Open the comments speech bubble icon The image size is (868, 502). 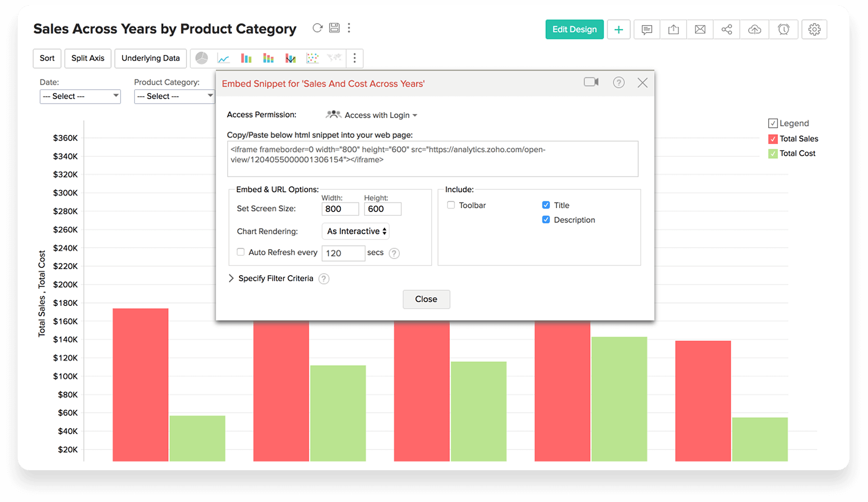coord(647,29)
